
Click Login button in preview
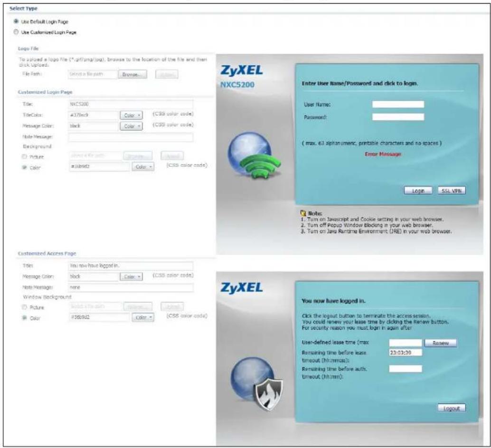[418, 191]
